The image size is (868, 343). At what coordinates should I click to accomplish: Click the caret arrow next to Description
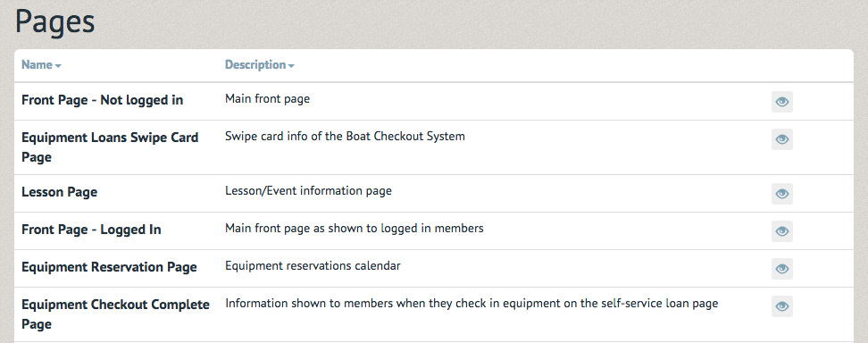291,66
